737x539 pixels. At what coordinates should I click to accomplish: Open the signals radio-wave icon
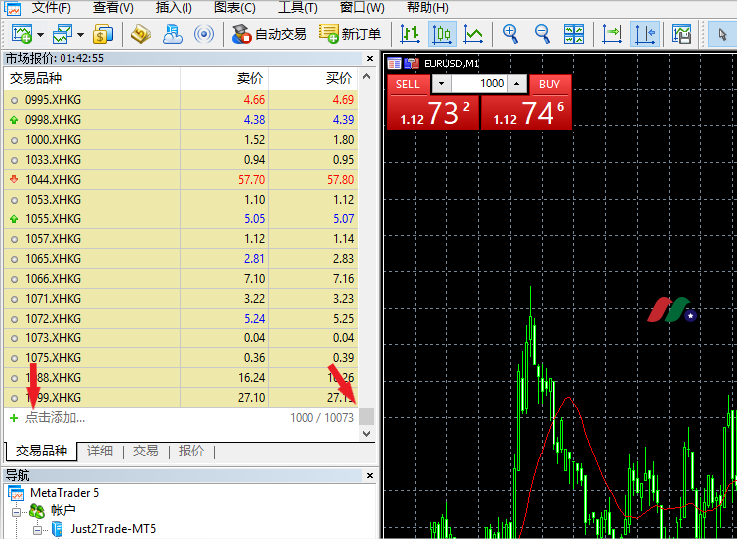204,34
